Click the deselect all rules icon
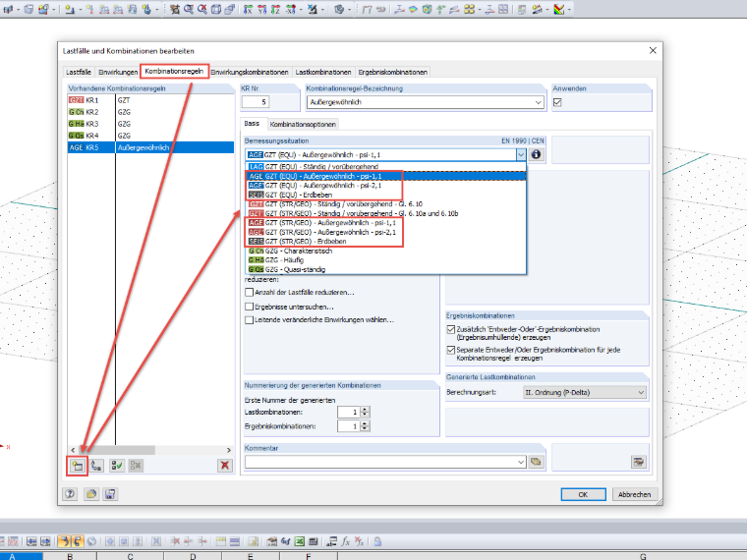This screenshot has width=747, height=560. (x=136, y=466)
